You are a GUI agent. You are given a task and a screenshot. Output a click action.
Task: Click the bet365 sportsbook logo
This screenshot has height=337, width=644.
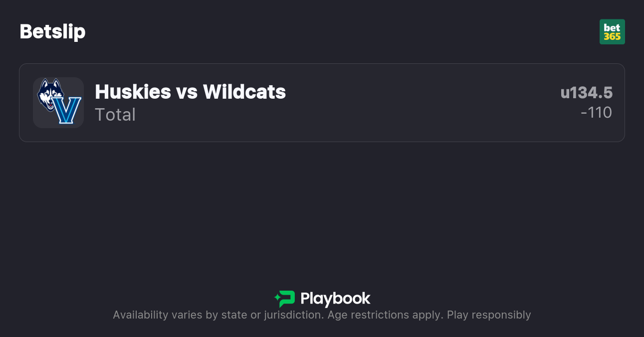612,32
